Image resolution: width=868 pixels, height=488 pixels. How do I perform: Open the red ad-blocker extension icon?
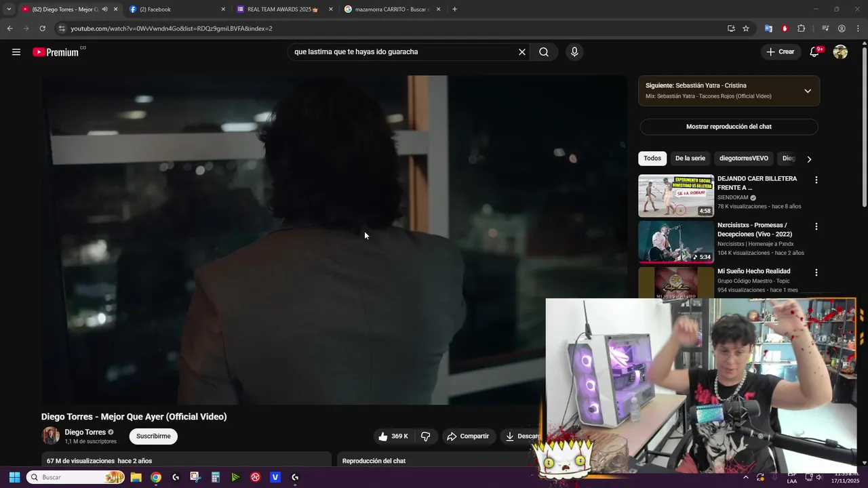click(x=785, y=28)
